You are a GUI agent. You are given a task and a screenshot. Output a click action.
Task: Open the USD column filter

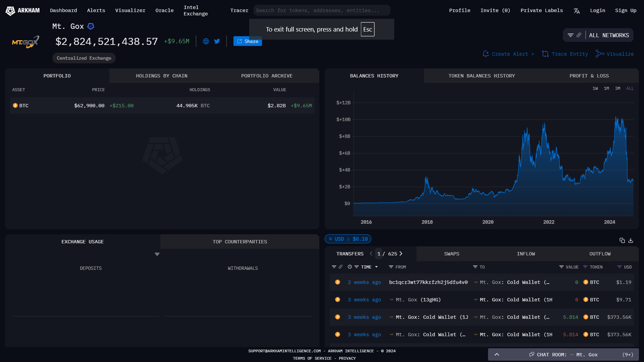pyautogui.click(x=620, y=267)
